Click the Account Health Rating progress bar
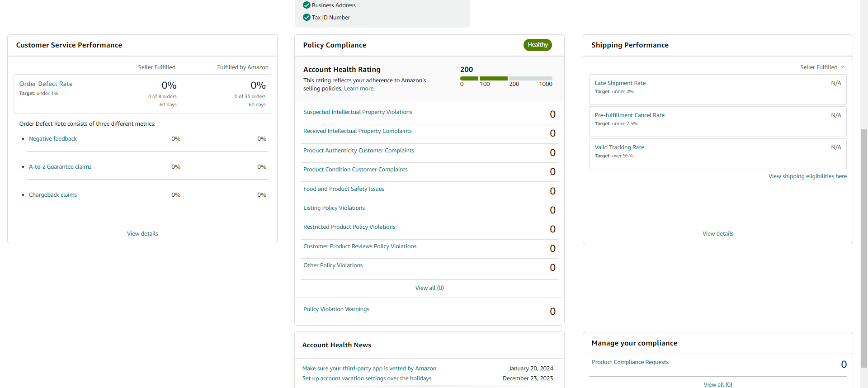The image size is (868, 388). coord(506,79)
